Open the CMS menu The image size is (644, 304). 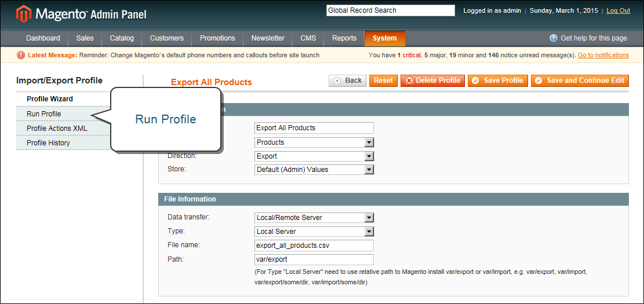(x=308, y=38)
